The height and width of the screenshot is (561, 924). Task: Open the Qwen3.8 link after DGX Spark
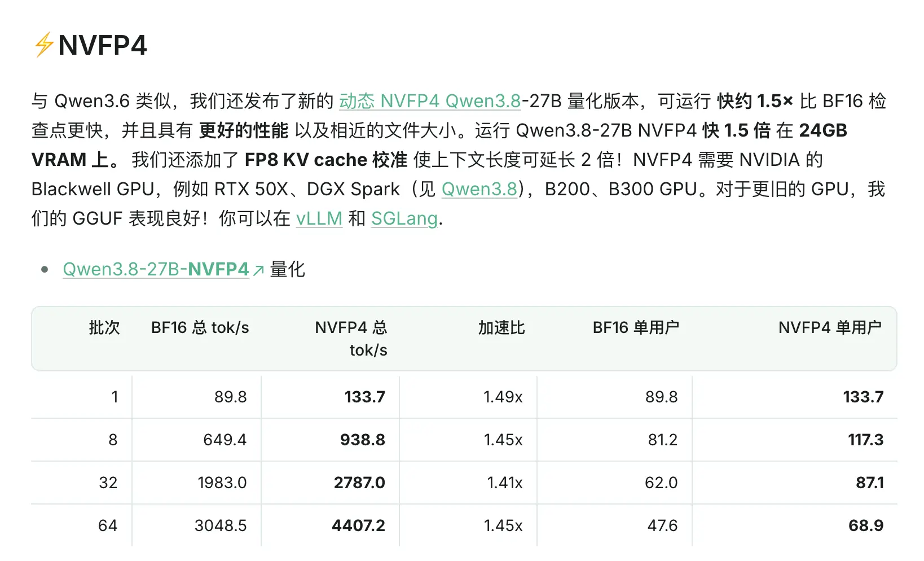pos(479,189)
